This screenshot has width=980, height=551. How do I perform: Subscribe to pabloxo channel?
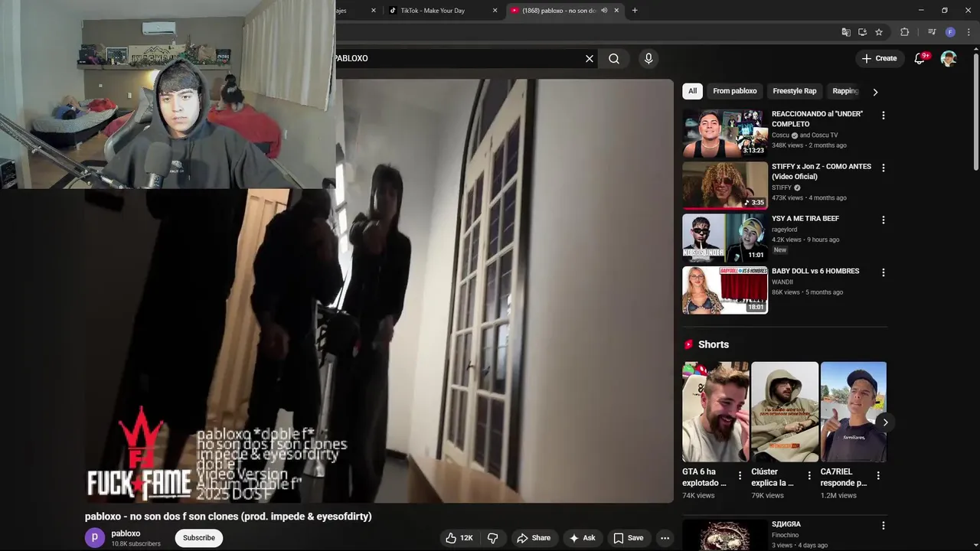coord(199,538)
